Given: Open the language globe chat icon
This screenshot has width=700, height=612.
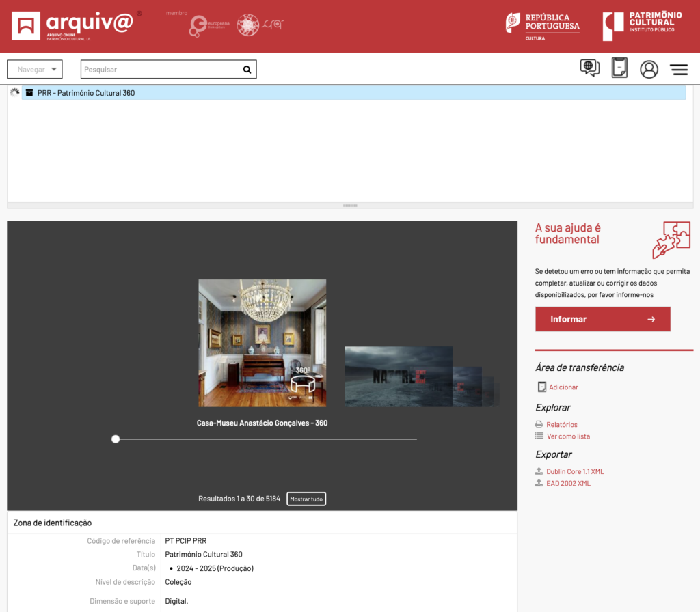Looking at the screenshot, I should tap(589, 68).
